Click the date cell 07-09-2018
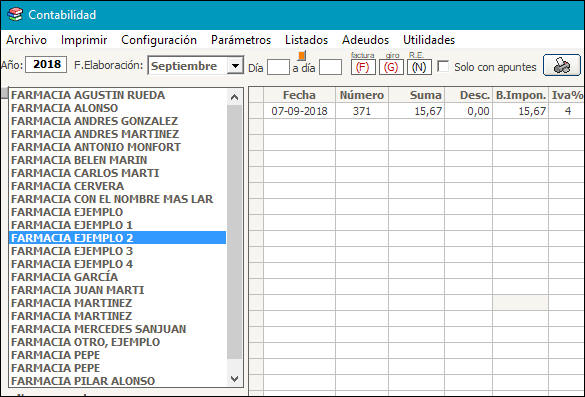Screen dimensions: 585x397 pos(299,111)
